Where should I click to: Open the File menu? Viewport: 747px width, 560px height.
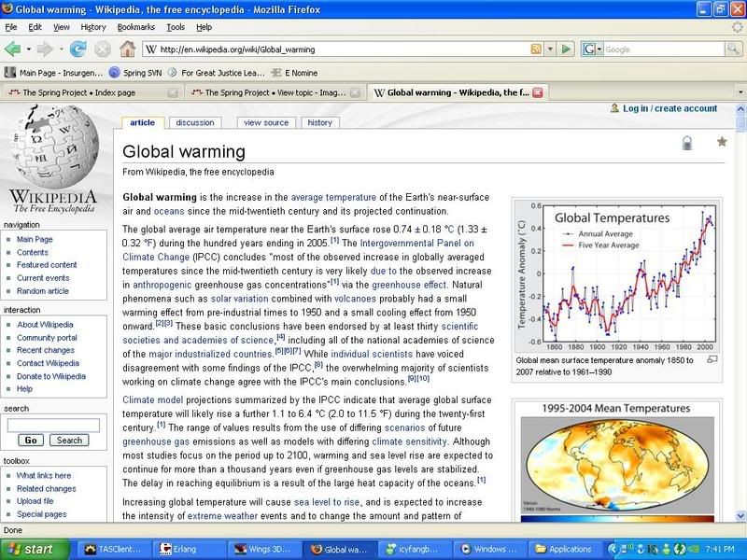pyautogui.click(x=10, y=27)
